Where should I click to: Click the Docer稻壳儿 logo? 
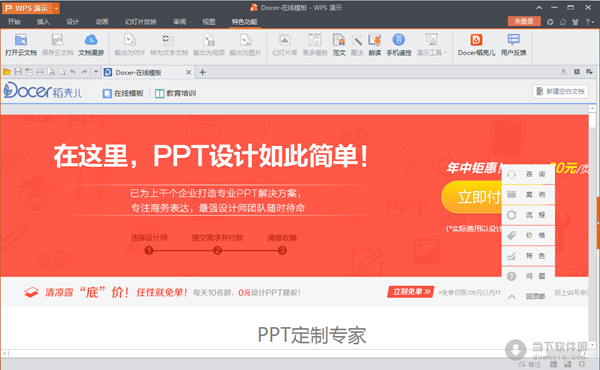pyautogui.click(x=42, y=91)
